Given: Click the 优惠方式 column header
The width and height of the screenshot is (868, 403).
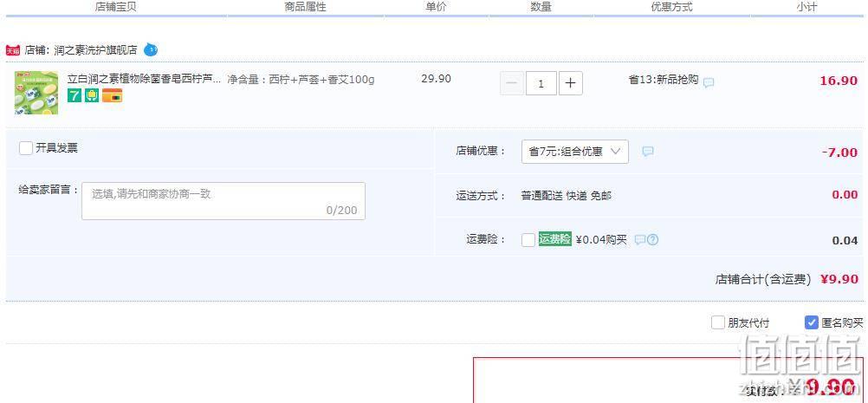Looking at the screenshot, I should click(x=671, y=7).
